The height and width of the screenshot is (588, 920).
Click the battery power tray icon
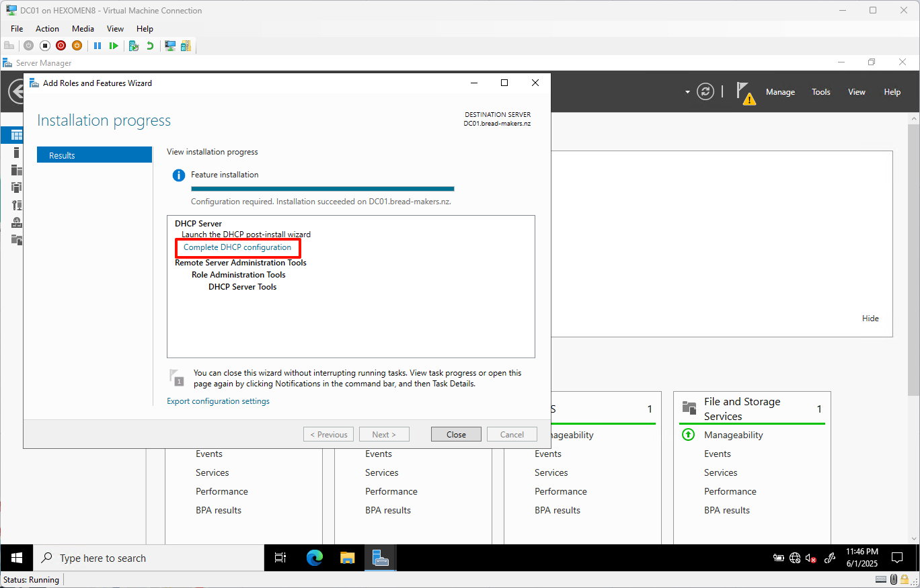[779, 558]
